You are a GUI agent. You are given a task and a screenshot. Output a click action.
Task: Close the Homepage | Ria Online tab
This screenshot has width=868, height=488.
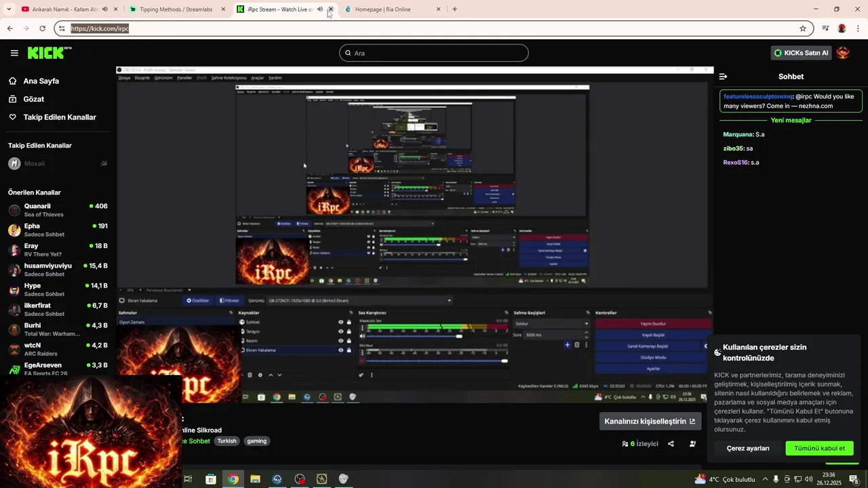[x=438, y=9]
